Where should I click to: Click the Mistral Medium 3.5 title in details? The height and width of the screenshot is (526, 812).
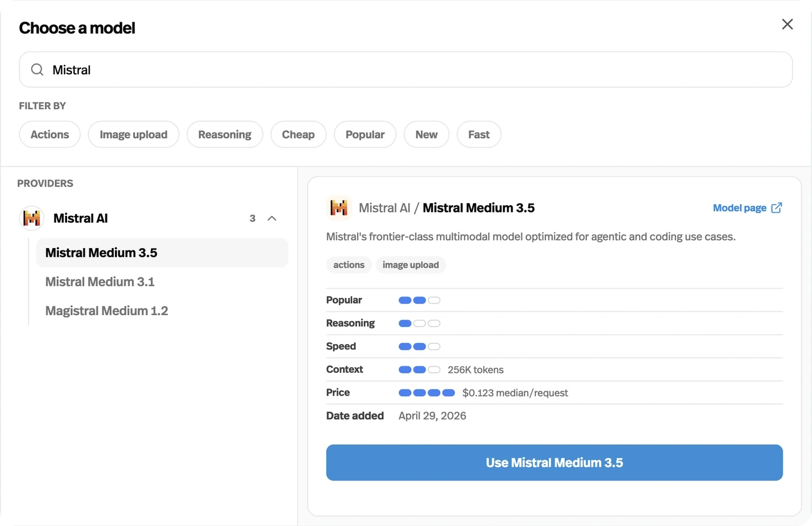479,208
